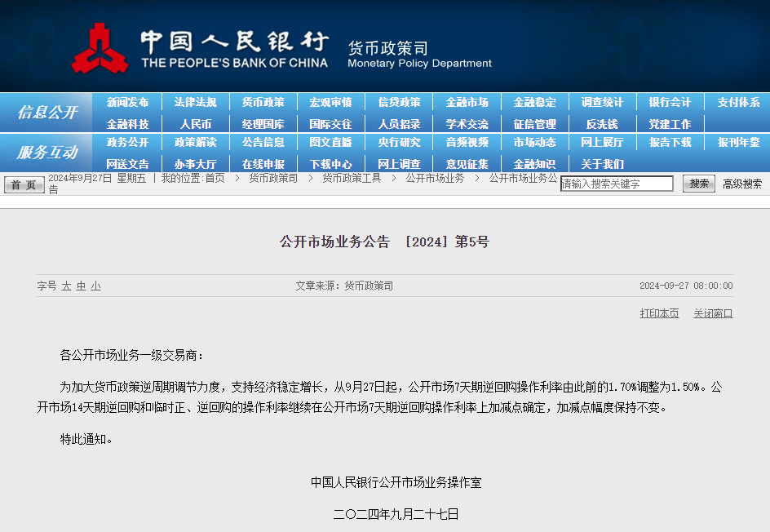Open the 新闻发布 menu item

(x=127, y=102)
